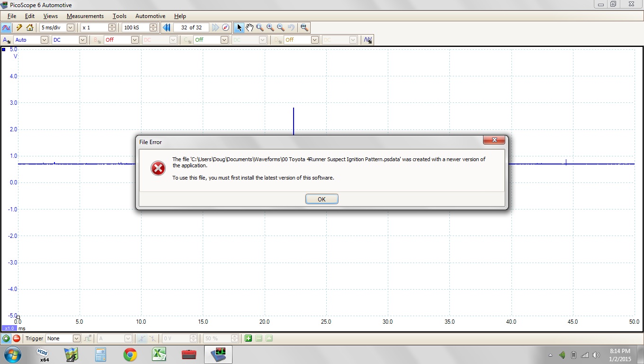Image resolution: width=644 pixels, height=364 pixels.
Task: Click the 50 % pre-trigger field
Action: (217, 338)
